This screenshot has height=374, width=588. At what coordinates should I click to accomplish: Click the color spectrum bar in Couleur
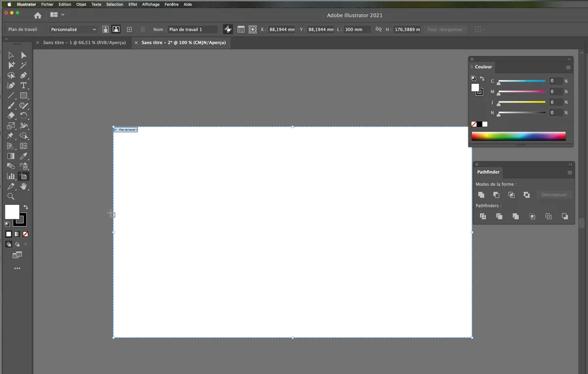(518, 136)
